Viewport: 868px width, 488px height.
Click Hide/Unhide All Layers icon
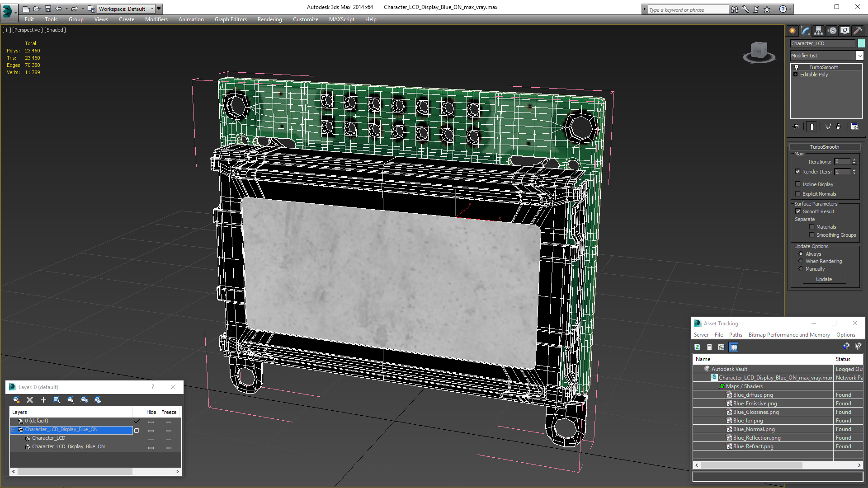(84, 400)
